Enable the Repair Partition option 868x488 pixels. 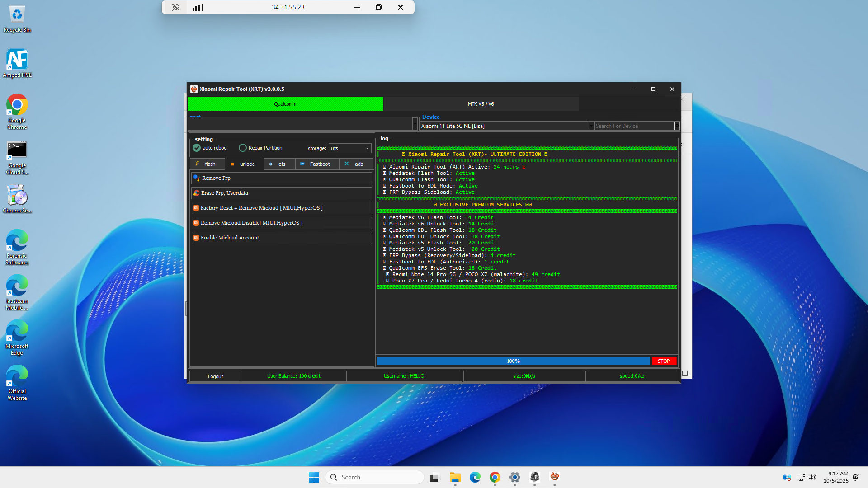point(243,148)
